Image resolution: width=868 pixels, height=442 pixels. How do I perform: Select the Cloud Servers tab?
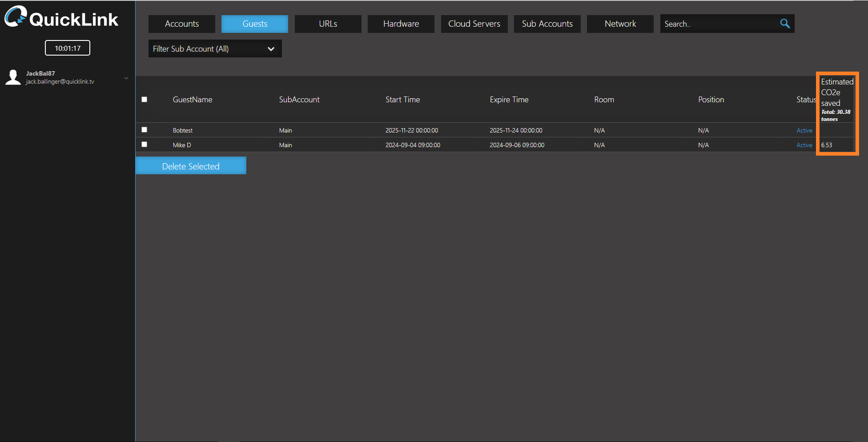(474, 24)
